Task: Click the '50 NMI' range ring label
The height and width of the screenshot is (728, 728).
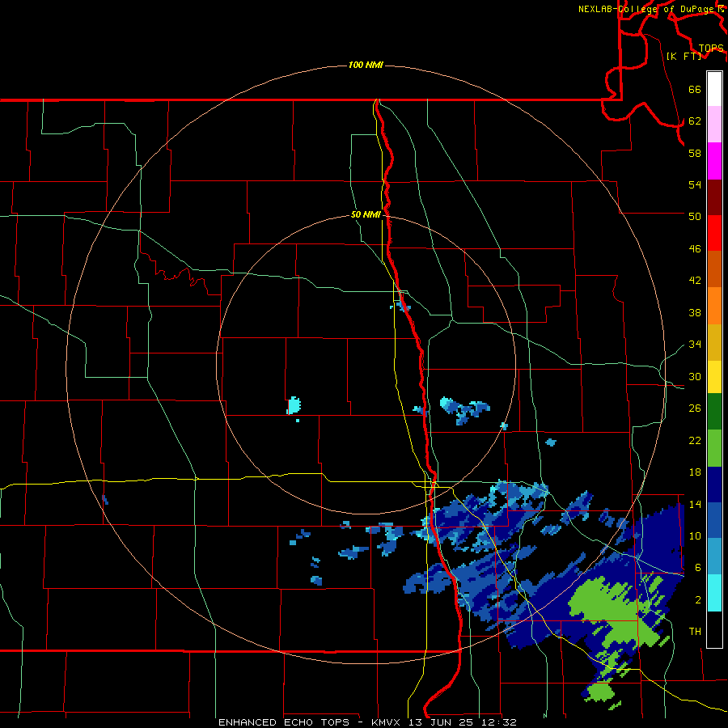Action: click(x=366, y=214)
